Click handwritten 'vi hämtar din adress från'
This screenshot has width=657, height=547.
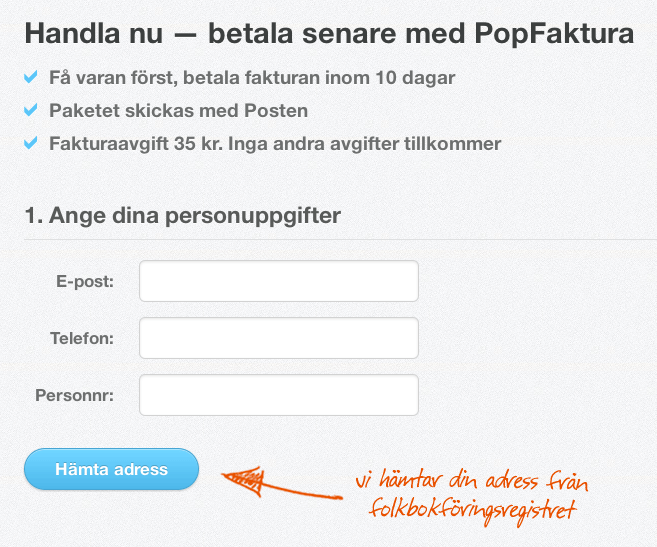473,481
